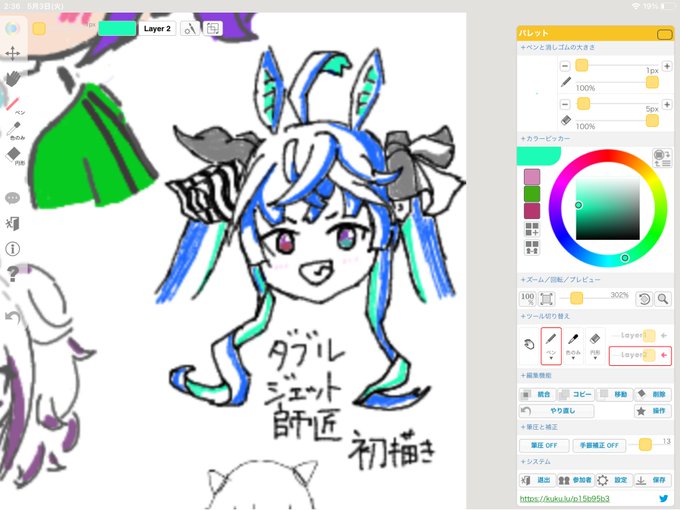Click the Layer 2 label in top bar

pos(157,29)
